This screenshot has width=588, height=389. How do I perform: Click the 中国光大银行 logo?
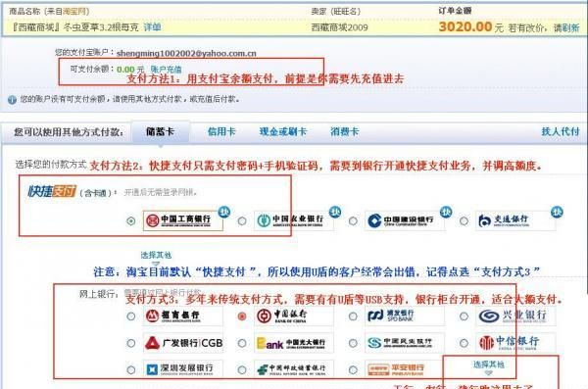coord(294,343)
